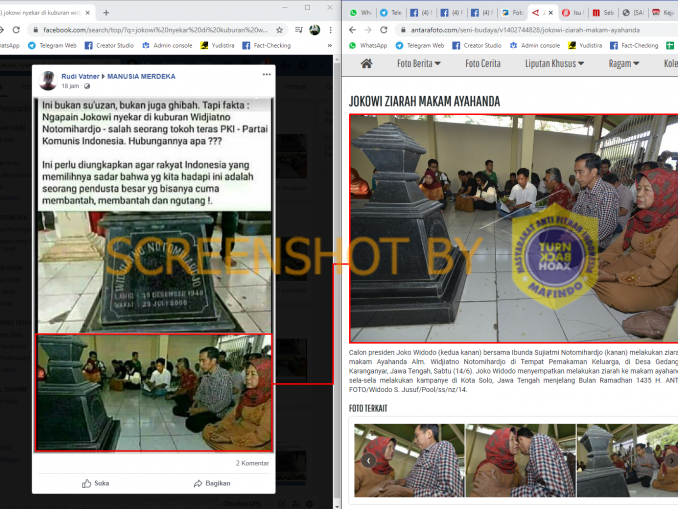The height and width of the screenshot is (509, 678).
Task: Click JOKOWI ZIARAH MAKAM AYAHANDA headline
Action: [x=424, y=102]
